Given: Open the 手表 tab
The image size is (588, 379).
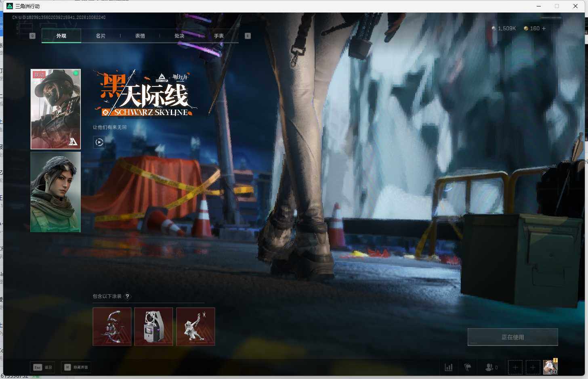Looking at the screenshot, I should [219, 36].
